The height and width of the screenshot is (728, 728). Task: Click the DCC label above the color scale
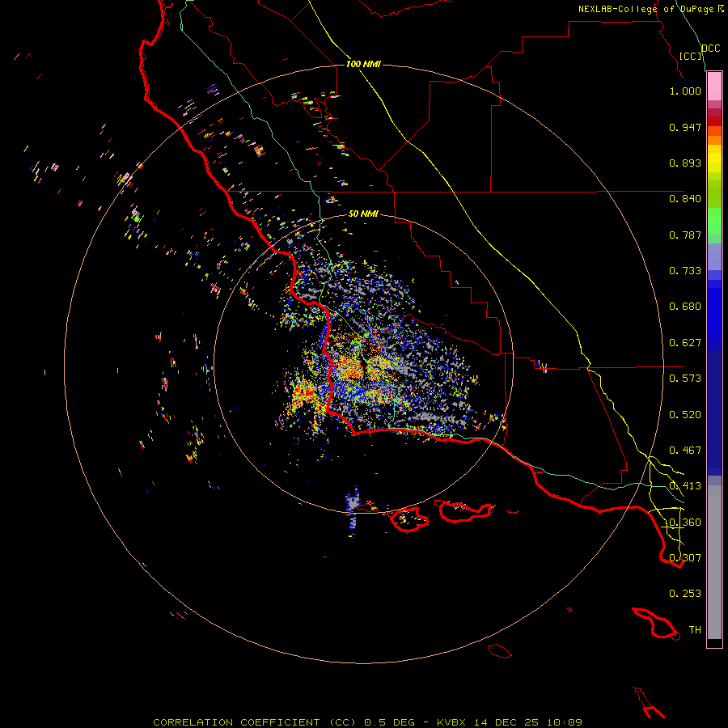click(x=711, y=49)
